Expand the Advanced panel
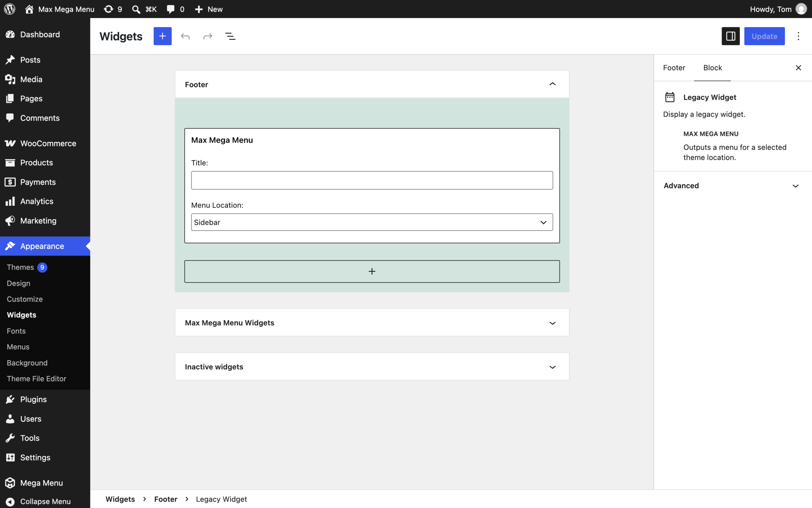This screenshot has height=508, width=812. [x=733, y=186]
